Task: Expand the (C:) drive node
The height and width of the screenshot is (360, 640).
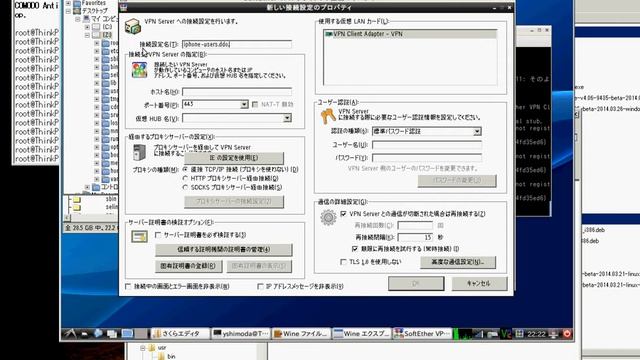Action: point(87,27)
